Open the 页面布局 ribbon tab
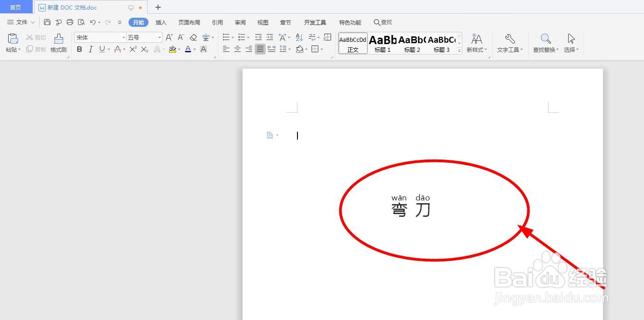This screenshot has width=644, height=320. point(189,22)
